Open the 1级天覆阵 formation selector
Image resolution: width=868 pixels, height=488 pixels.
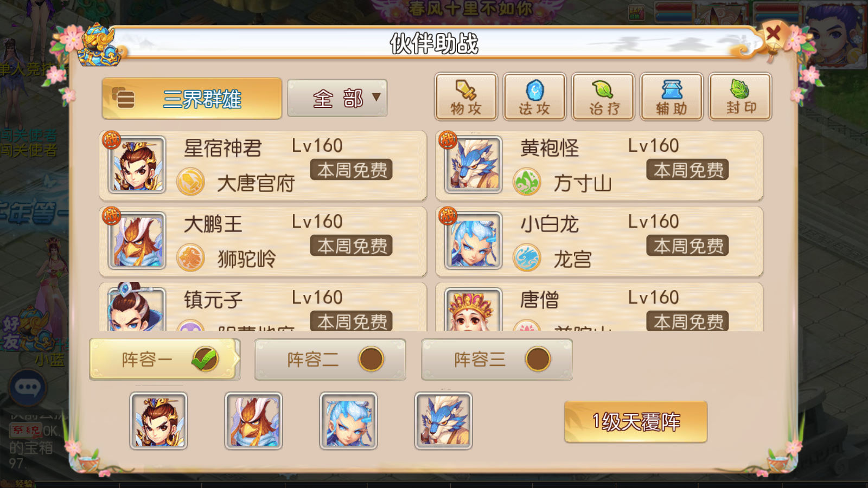click(x=636, y=422)
